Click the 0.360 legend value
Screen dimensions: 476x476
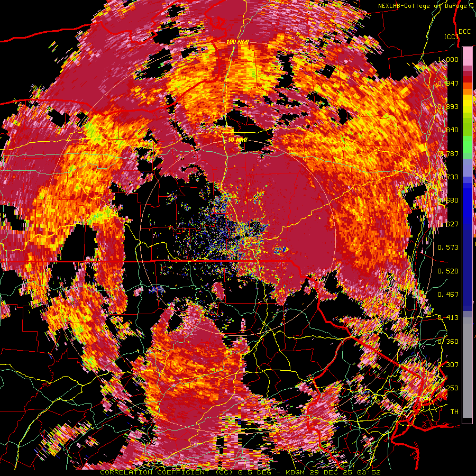click(448, 341)
